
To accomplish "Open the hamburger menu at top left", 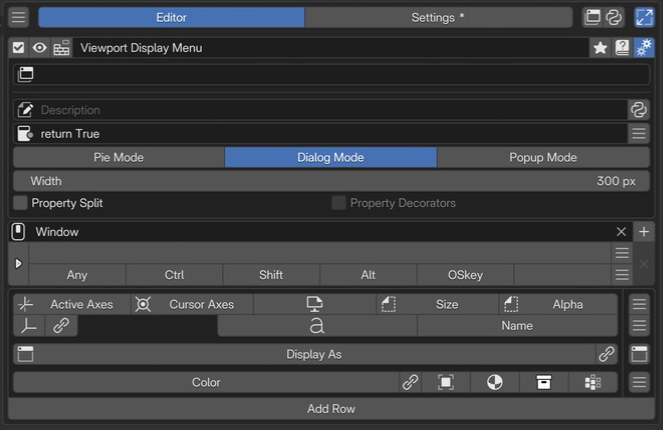I will pos(18,17).
